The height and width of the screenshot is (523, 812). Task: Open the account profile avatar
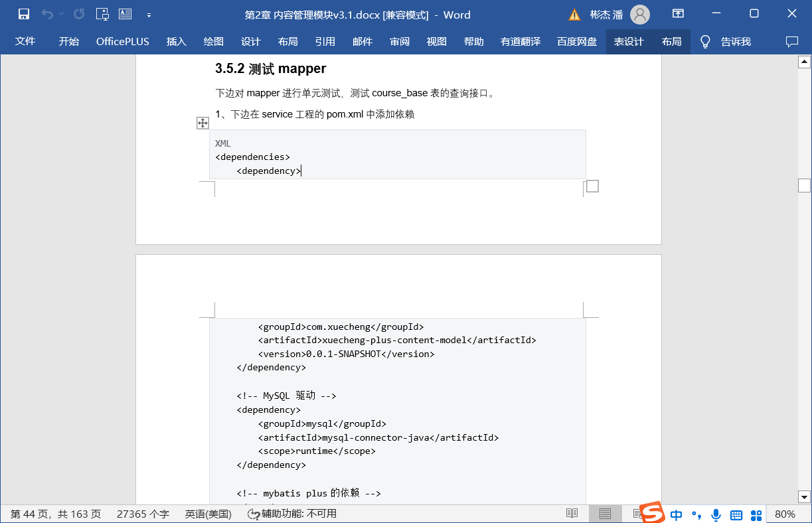(639, 15)
